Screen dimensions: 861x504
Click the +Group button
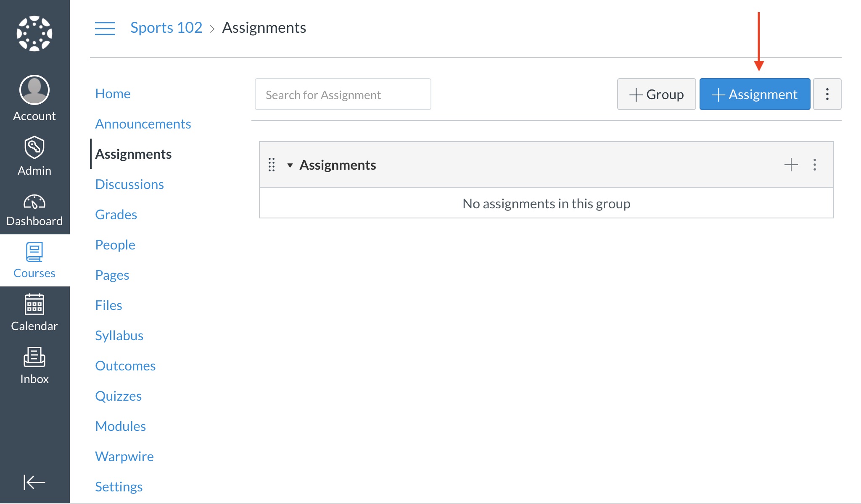click(656, 94)
